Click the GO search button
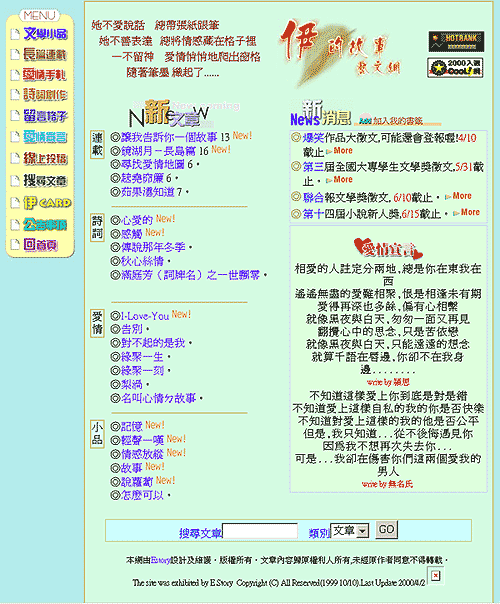 (386, 530)
